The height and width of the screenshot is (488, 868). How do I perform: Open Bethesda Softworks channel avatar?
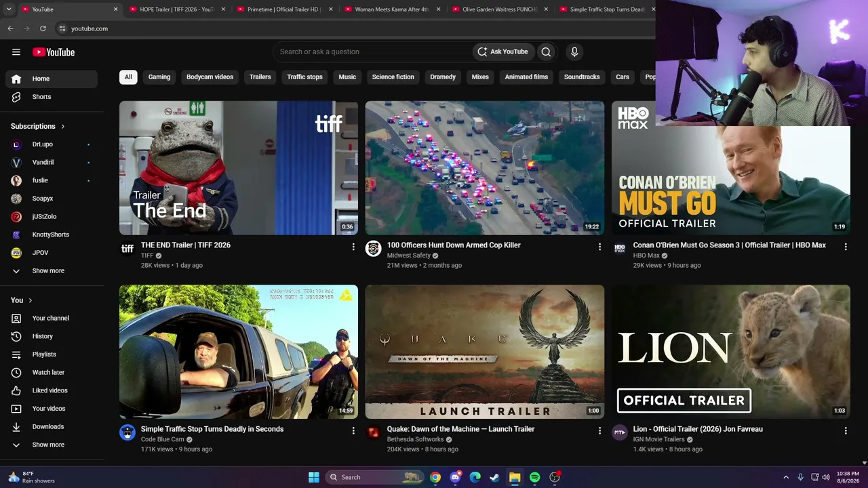tap(374, 432)
